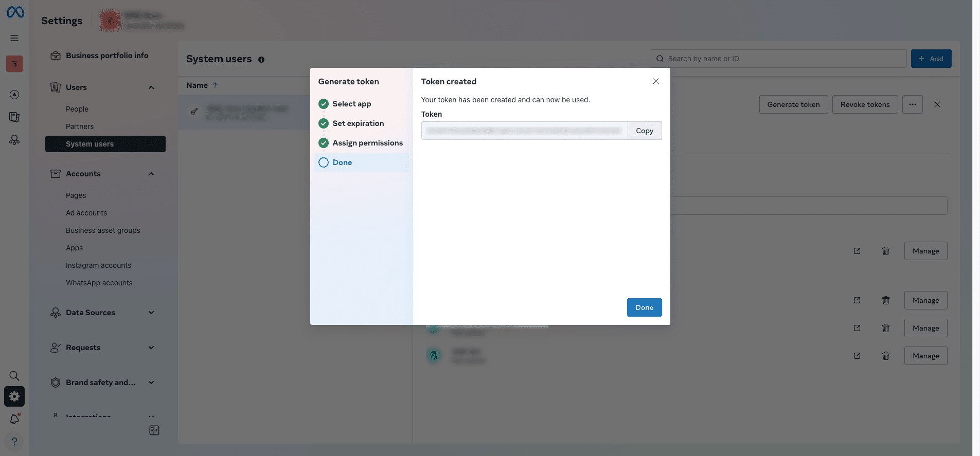Open Pages under Accounts
Viewport: 980px width, 456px height.
[76, 195]
